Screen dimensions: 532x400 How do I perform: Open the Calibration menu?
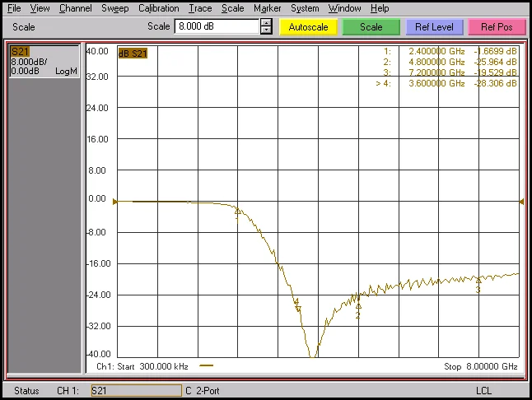pyautogui.click(x=158, y=8)
